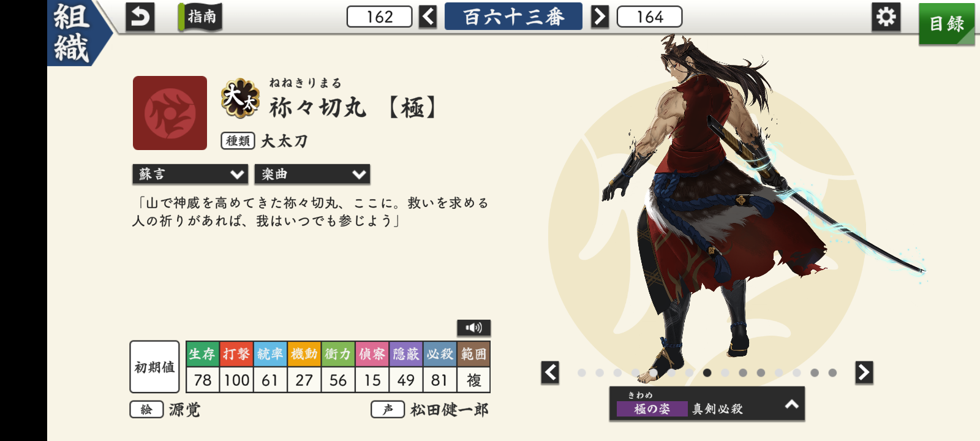Open the 指南 guide flag
Image resolution: width=980 pixels, height=441 pixels.
tap(200, 17)
